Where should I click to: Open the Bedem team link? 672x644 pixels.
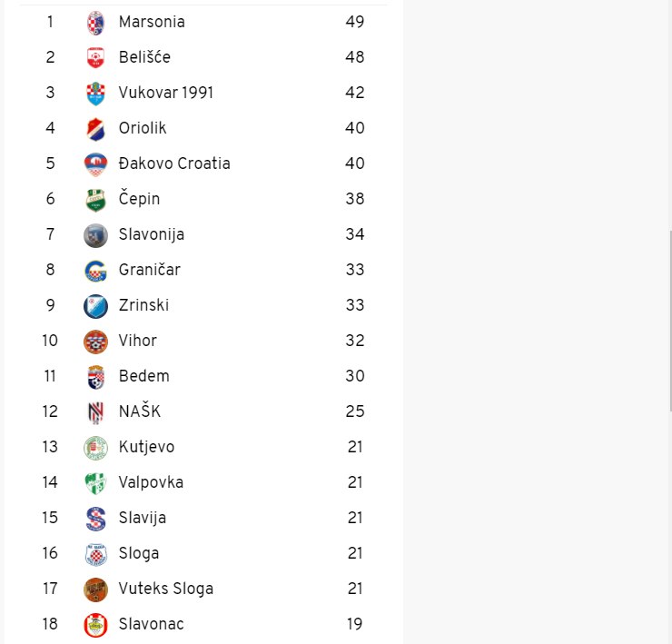click(x=144, y=376)
